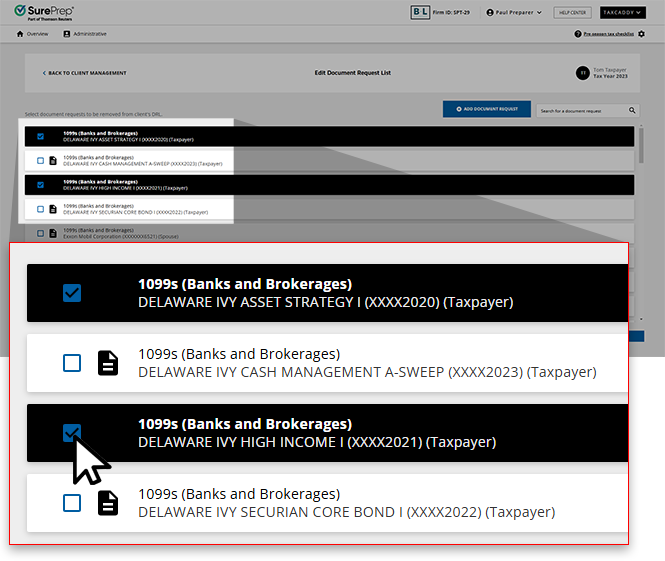Click large document icon in enlarged Cash Management row

point(108,363)
